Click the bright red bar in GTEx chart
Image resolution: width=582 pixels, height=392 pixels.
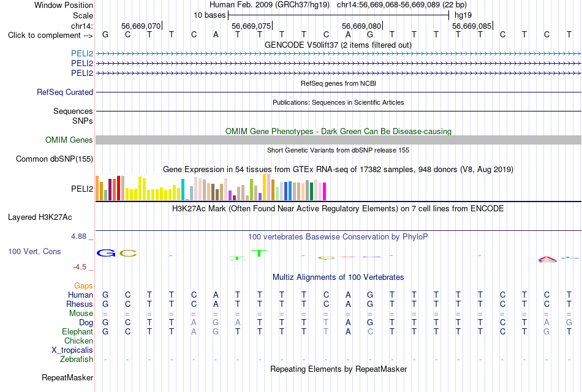(x=118, y=188)
